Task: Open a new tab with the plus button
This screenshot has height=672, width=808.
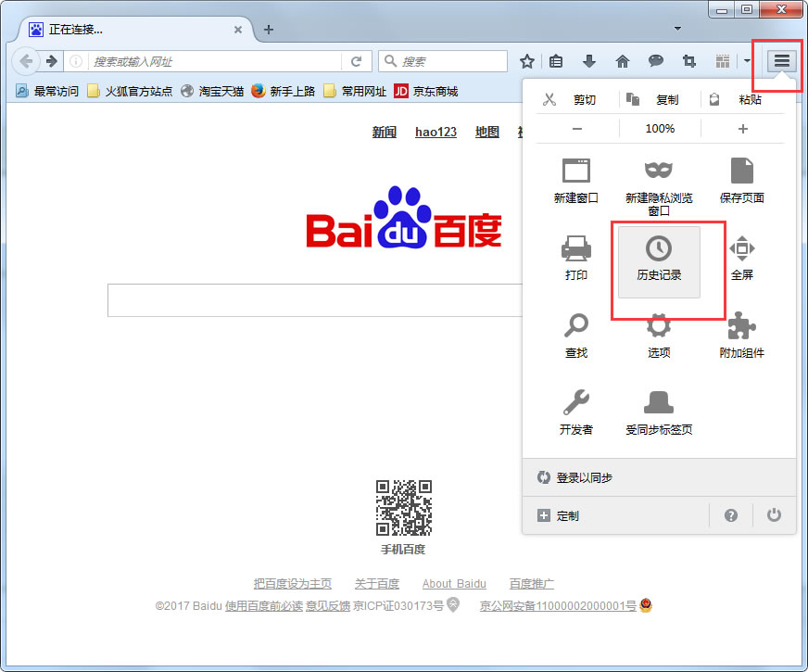Action: [x=269, y=30]
